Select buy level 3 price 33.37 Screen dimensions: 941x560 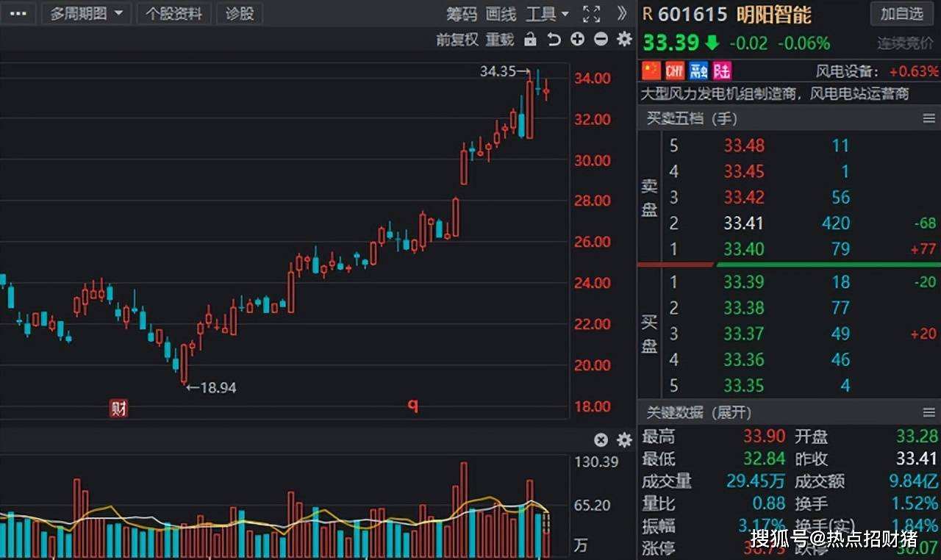[744, 334]
